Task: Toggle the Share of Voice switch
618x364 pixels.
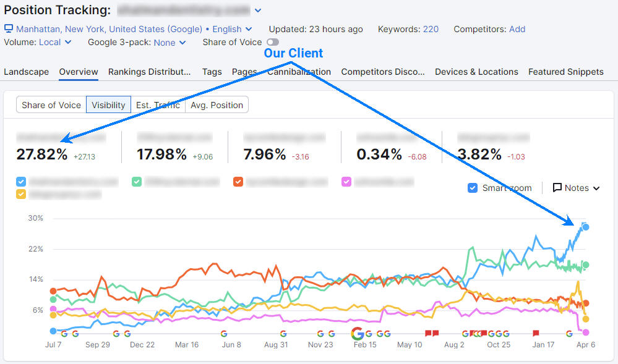Action: 272,42
